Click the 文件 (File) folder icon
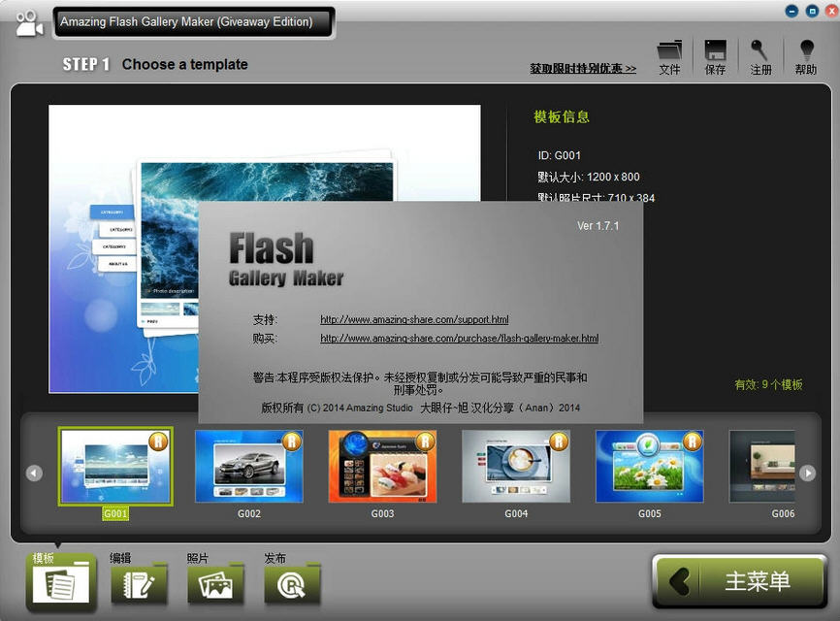The width and height of the screenshot is (840, 621). click(669, 51)
